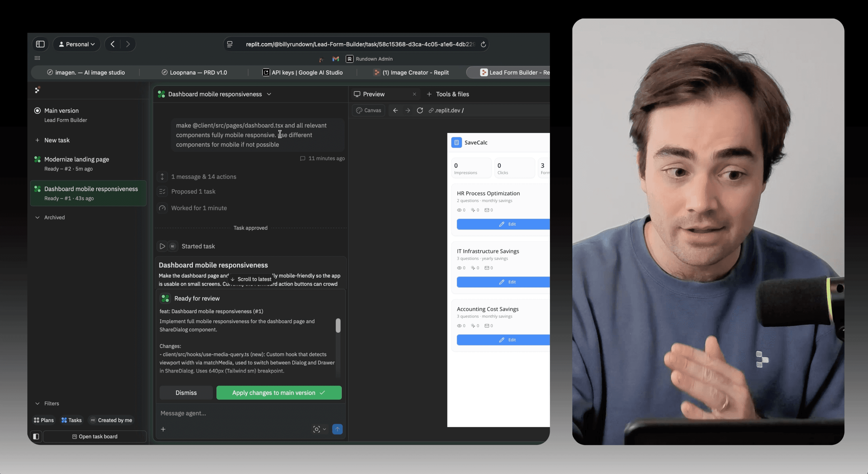The width and height of the screenshot is (868, 474).
Task: Apply changes to main version
Action: click(x=279, y=392)
